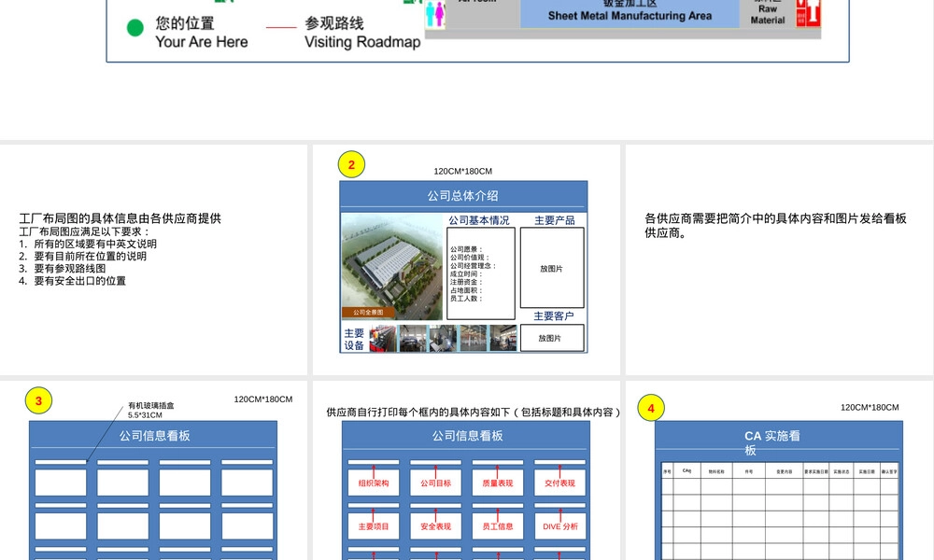Image resolution: width=934 pixels, height=560 pixels.
Task: Click yellow circle number 3 badge
Action: point(38,400)
